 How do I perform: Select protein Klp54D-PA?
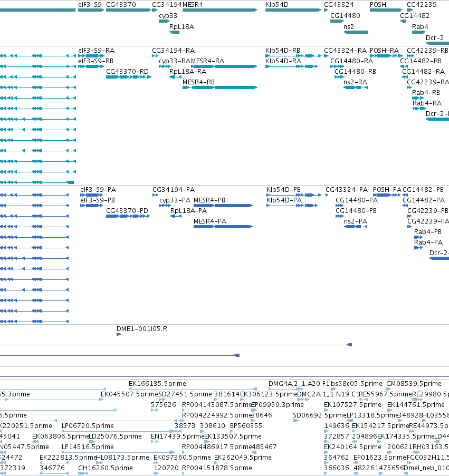(292, 206)
